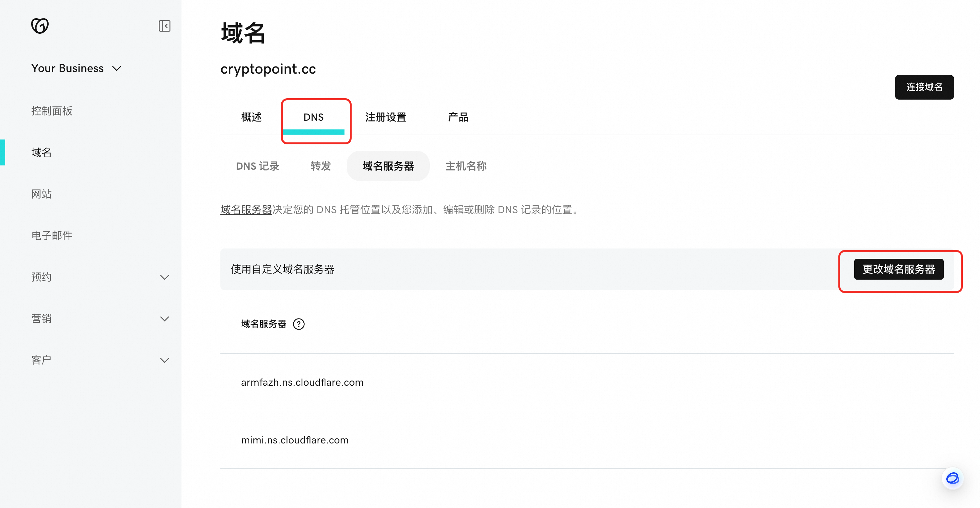
Task: Select the DNS tab
Action: coord(313,117)
